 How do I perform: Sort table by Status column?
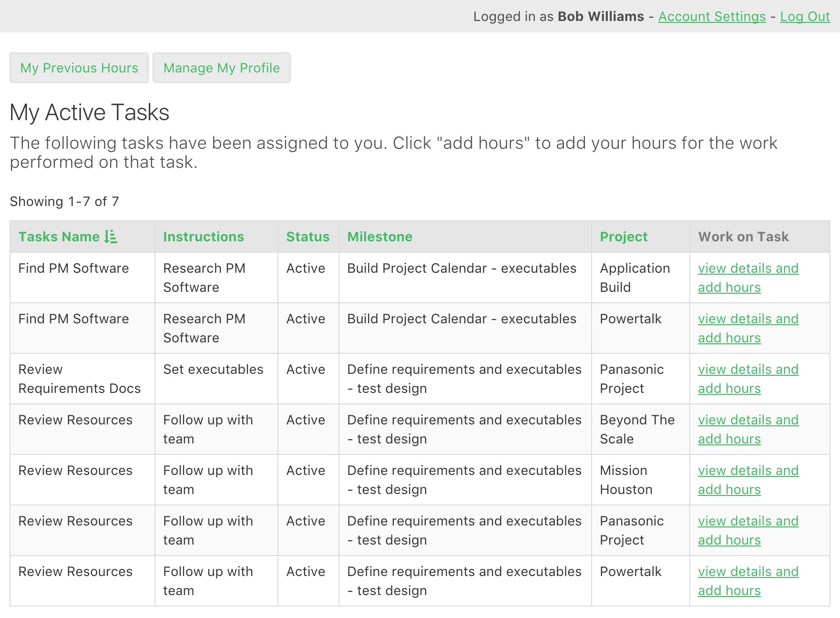(307, 237)
